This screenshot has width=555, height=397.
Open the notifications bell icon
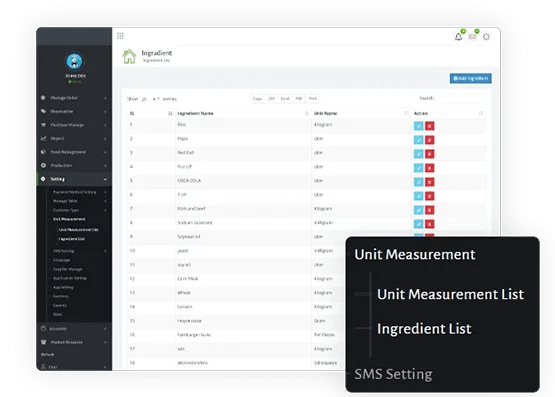[458, 37]
